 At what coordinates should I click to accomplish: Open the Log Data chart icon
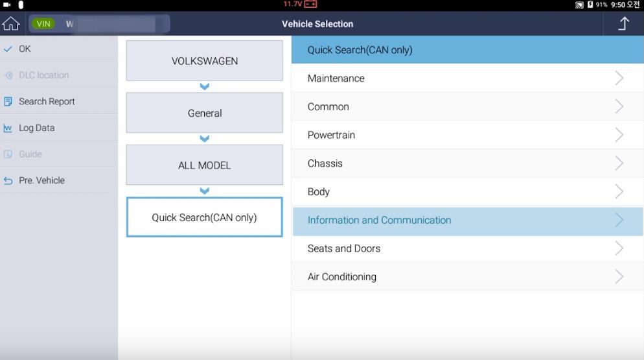click(x=8, y=128)
